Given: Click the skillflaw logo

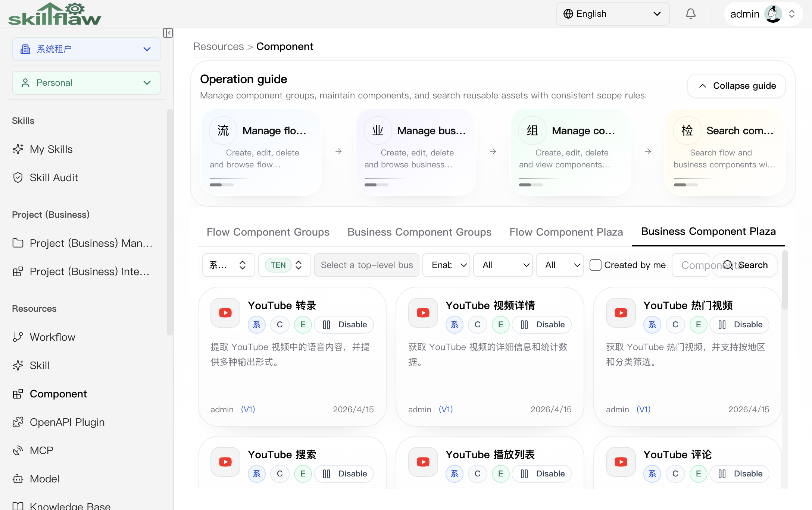Looking at the screenshot, I should tap(54, 14).
